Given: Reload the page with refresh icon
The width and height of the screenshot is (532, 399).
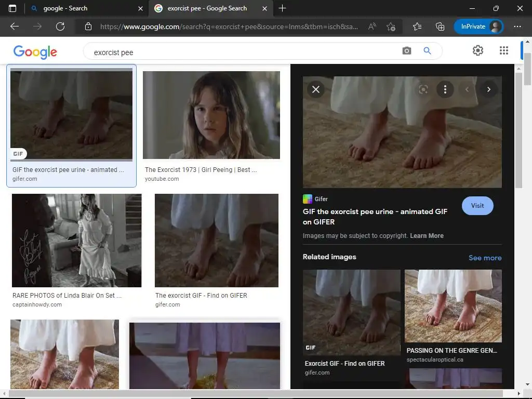Looking at the screenshot, I should point(60,26).
